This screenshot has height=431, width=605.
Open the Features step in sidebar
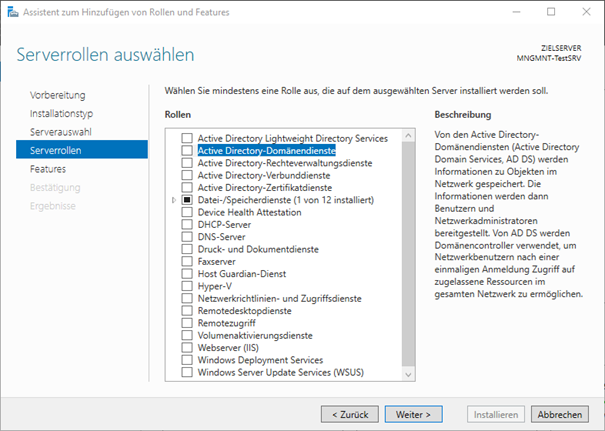(x=48, y=169)
